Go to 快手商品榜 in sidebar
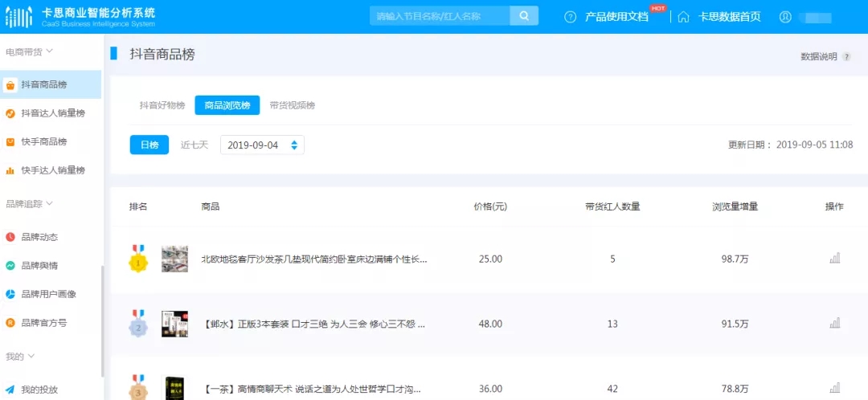This screenshot has width=868, height=400. 44,142
